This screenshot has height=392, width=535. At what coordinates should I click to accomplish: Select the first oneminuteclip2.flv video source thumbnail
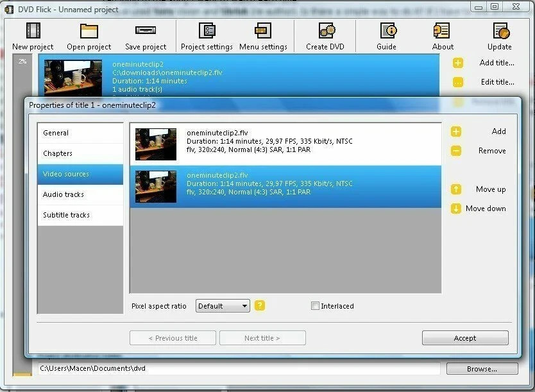155,144
